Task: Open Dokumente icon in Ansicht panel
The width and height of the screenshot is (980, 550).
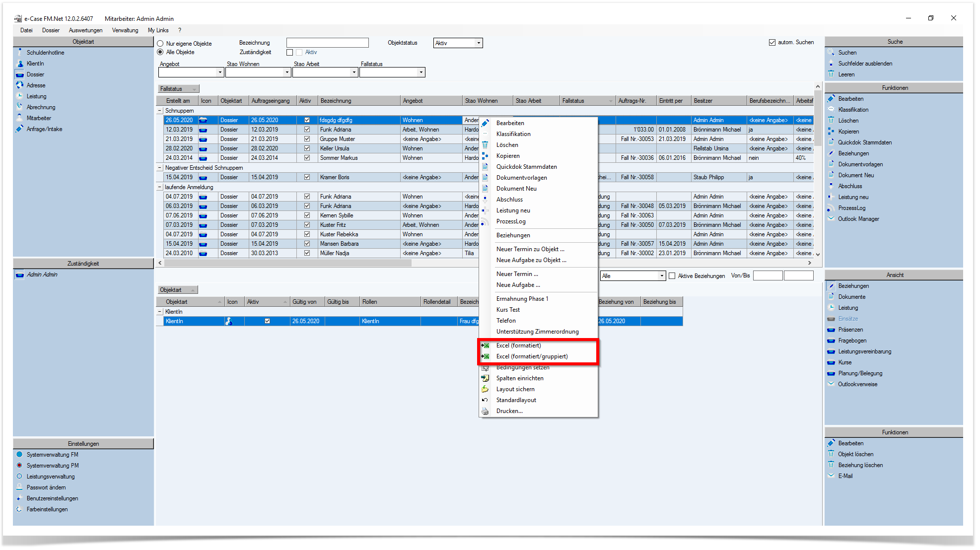Action: pyautogui.click(x=831, y=296)
